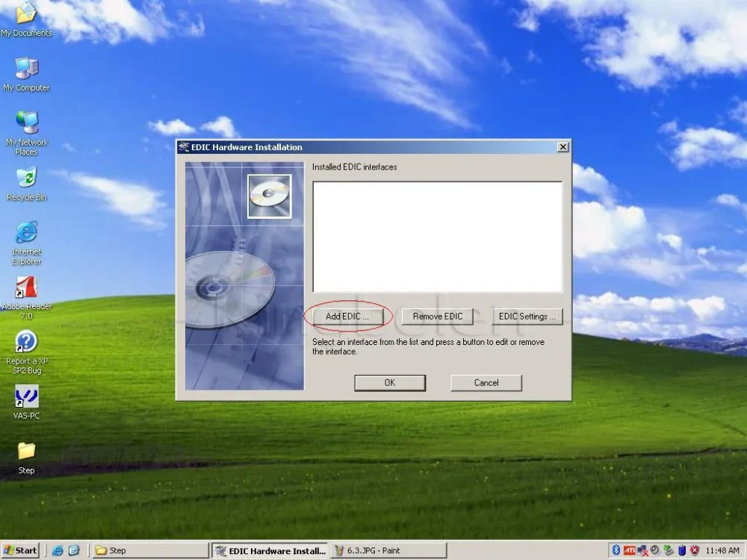The width and height of the screenshot is (747, 560).
Task: Click the disconnected network tray icon
Action: [x=642, y=551]
